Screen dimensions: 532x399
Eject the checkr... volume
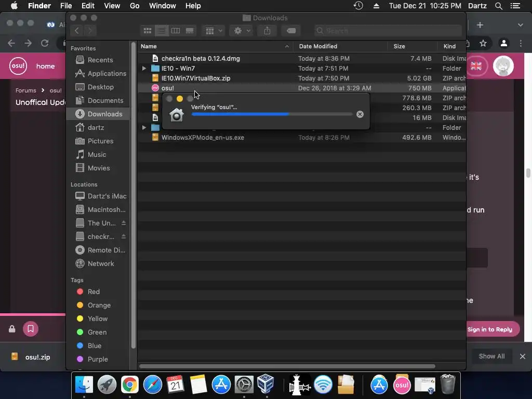[x=124, y=236]
